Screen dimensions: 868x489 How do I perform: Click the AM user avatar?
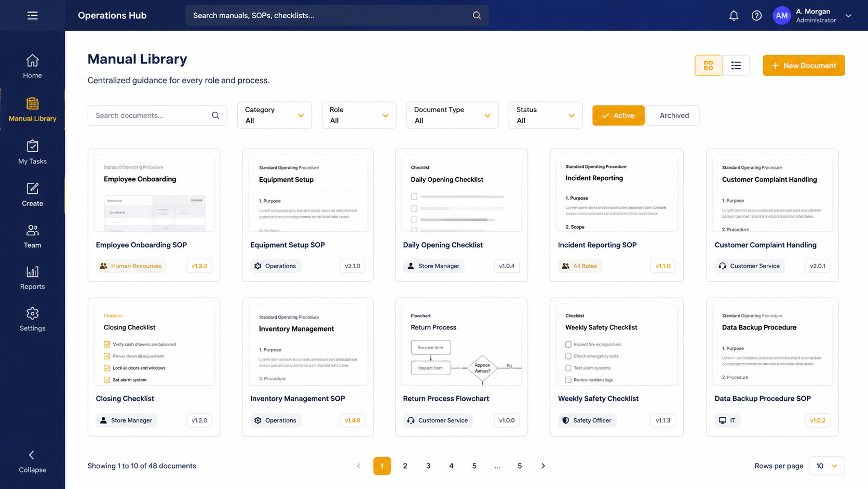[x=781, y=16]
